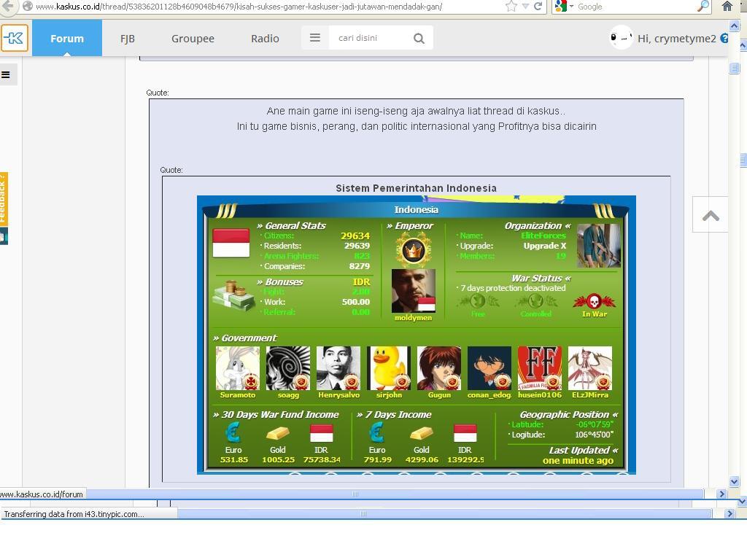747x560 pixels.
Task: Click '7 days protection deactivated' text
Action: (513, 288)
